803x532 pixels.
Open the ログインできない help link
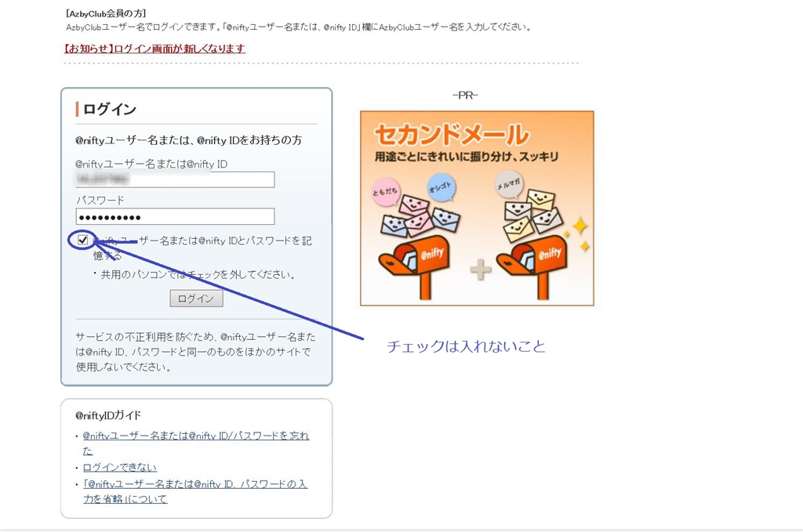[120, 468]
